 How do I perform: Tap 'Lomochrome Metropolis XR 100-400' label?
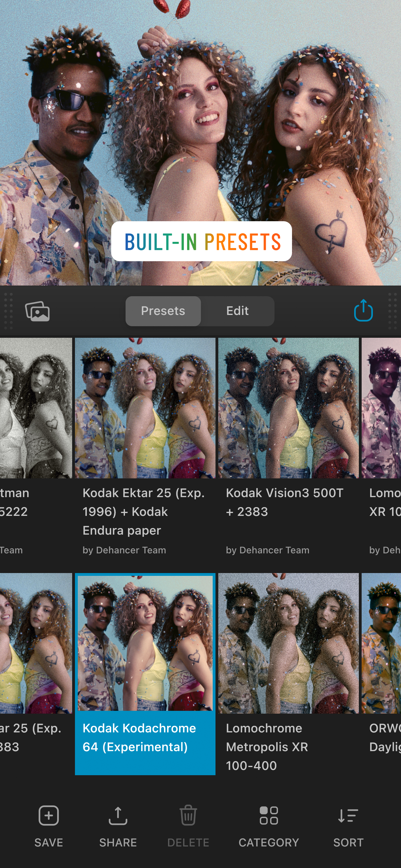[x=267, y=747]
